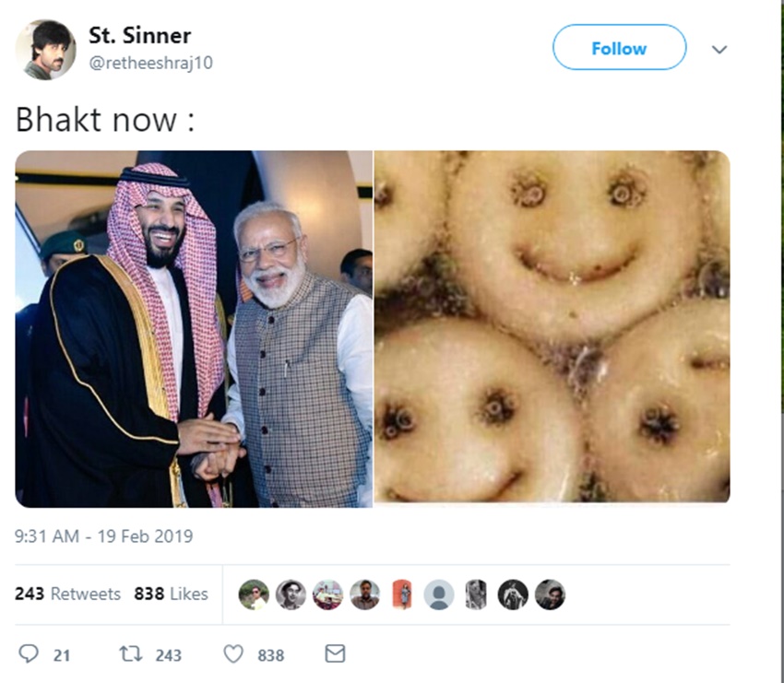
Task: Open the liker avatar with orange-red background
Action: (x=401, y=595)
